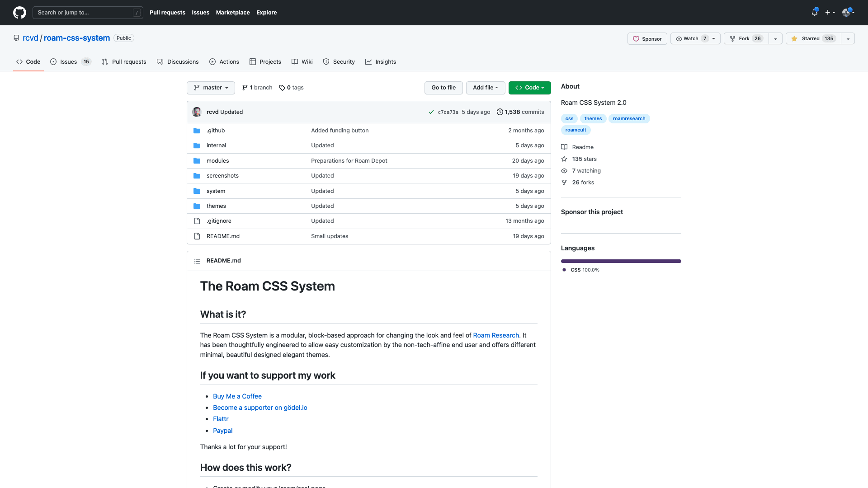868x488 pixels.
Task: Click the .gitignore file icon
Action: click(x=197, y=221)
